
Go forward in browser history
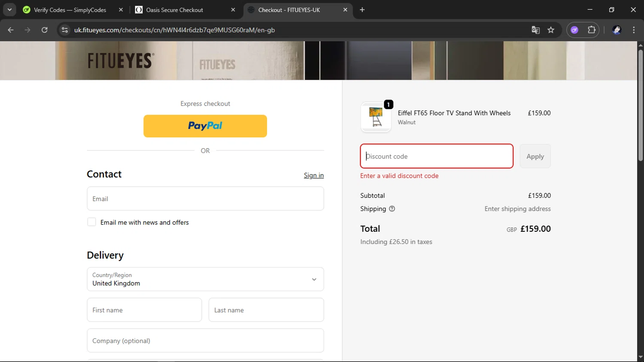[27, 30]
